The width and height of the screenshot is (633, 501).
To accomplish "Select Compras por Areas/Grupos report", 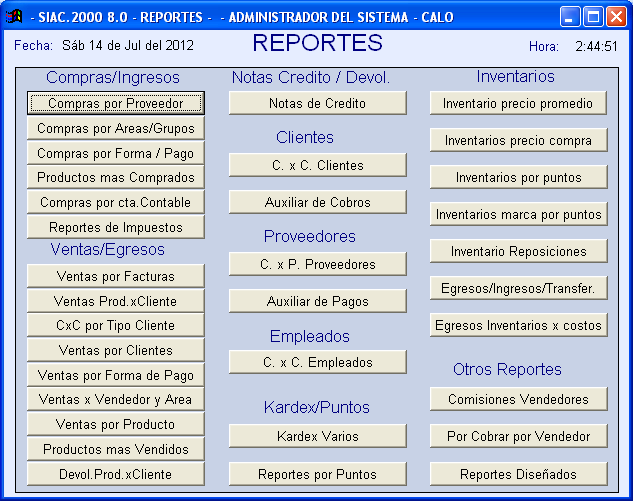I will point(116,129).
